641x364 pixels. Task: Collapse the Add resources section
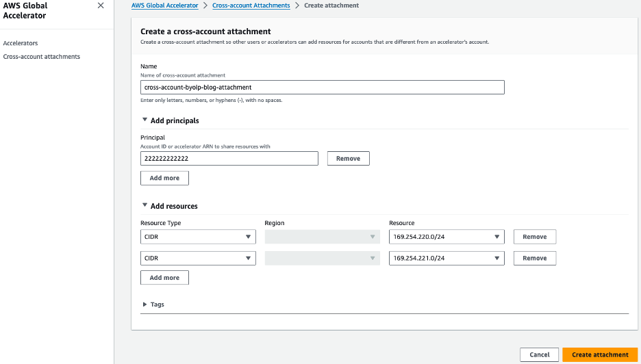144,205
